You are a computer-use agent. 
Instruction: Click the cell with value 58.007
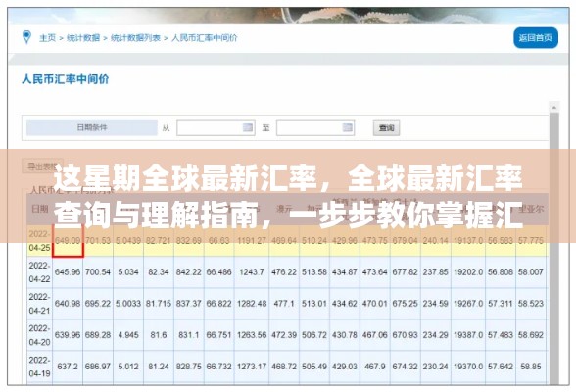coord(531,272)
